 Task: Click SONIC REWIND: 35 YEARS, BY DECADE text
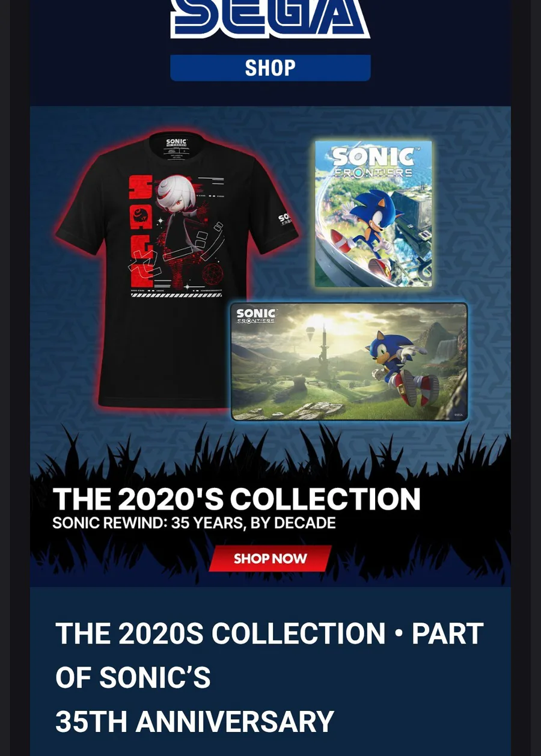pyautogui.click(x=194, y=523)
